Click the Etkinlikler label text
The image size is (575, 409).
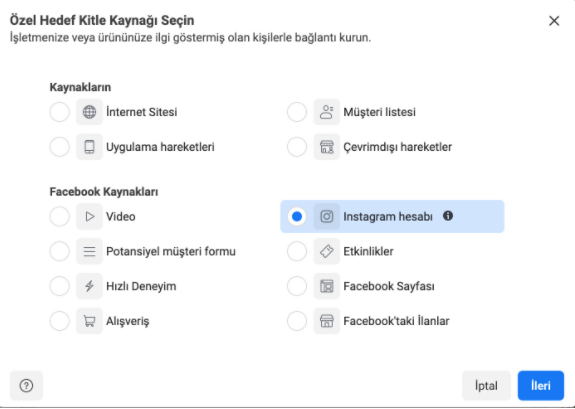(368, 251)
